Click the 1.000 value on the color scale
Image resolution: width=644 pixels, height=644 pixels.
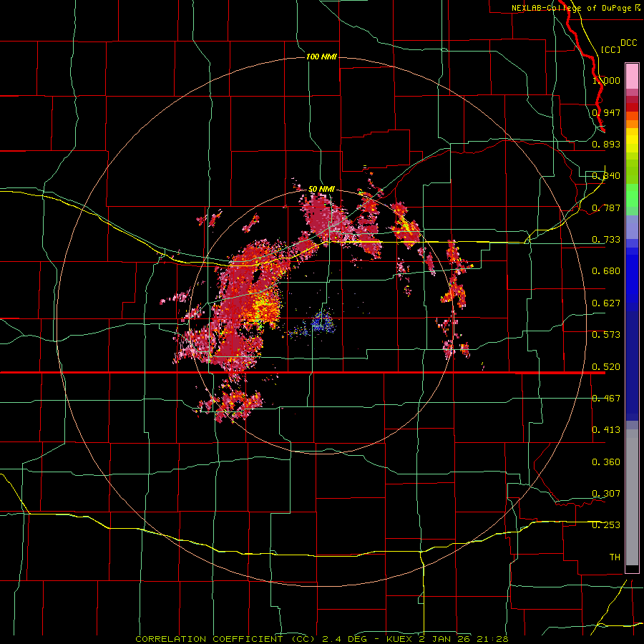tap(606, 80)
